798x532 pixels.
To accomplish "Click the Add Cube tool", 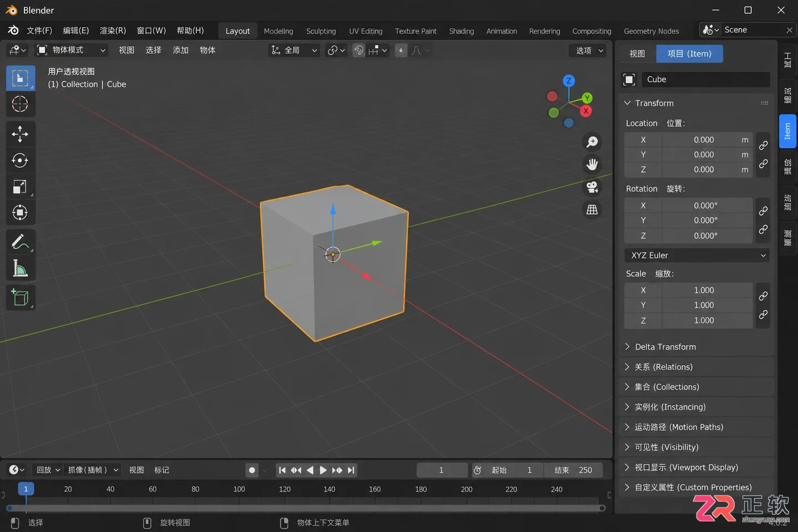I will point(21,298).
